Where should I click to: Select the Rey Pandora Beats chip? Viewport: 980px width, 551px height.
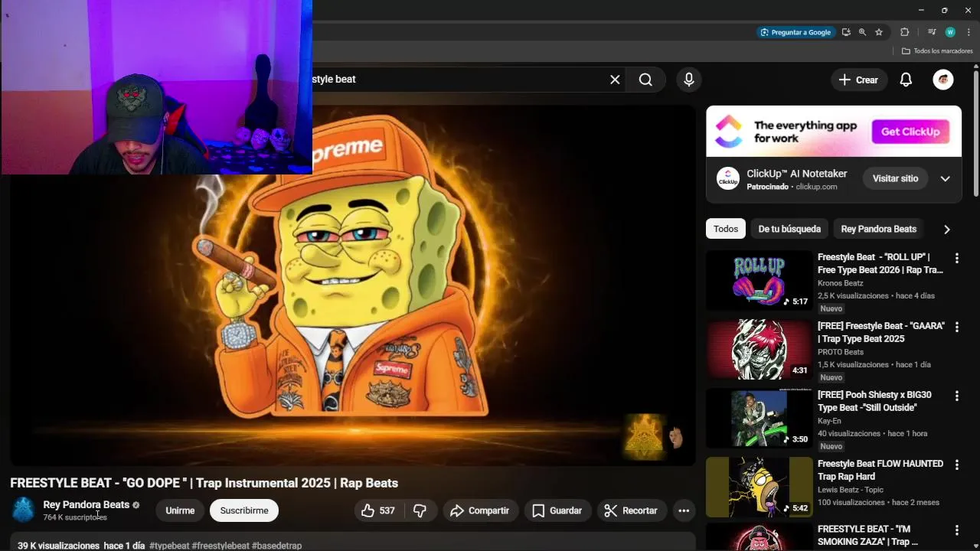point(878,229)
